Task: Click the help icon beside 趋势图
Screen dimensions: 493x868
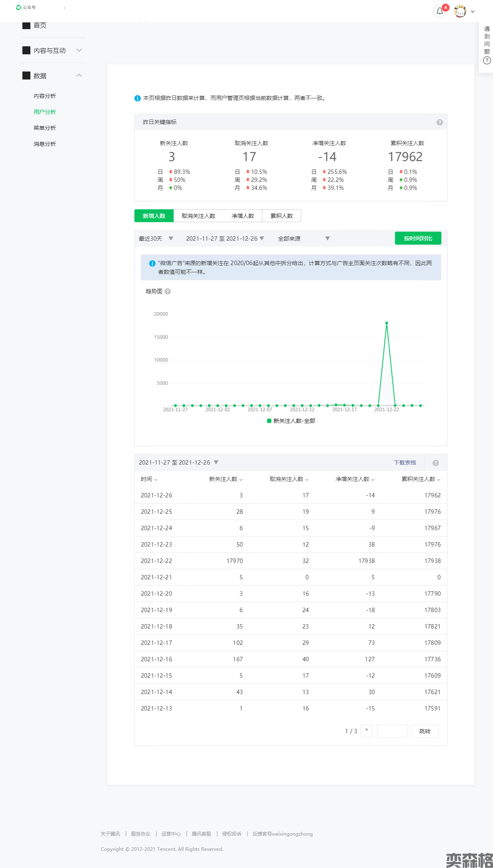Action: [168, 291]
